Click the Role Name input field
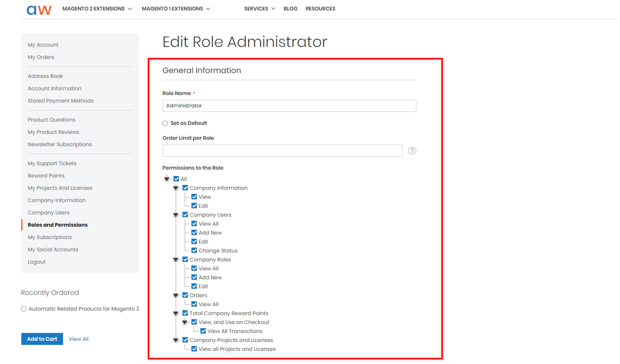This screenshot has width=620, height=364. 289,106
